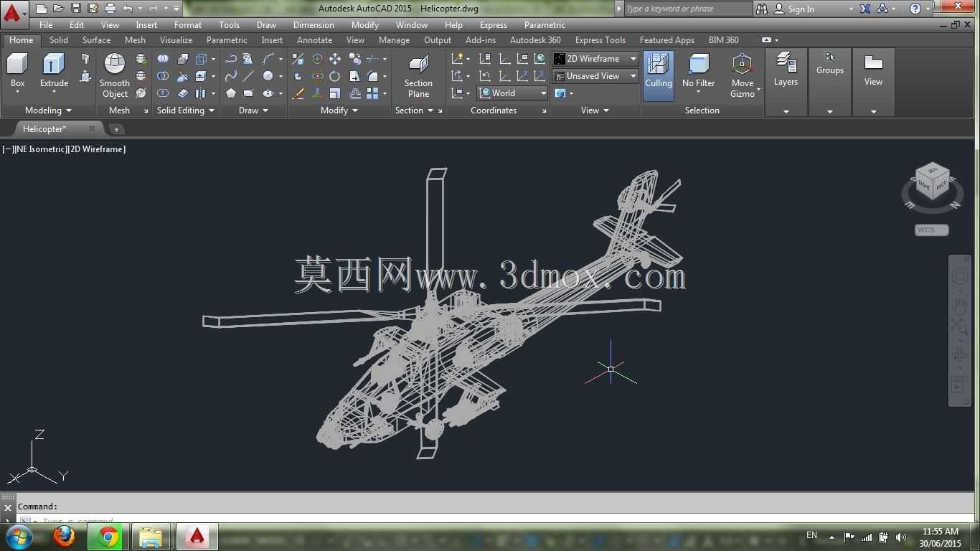
Task: Toggle the WCS indicator under ViewCube
Action: (x=932, y=230)
